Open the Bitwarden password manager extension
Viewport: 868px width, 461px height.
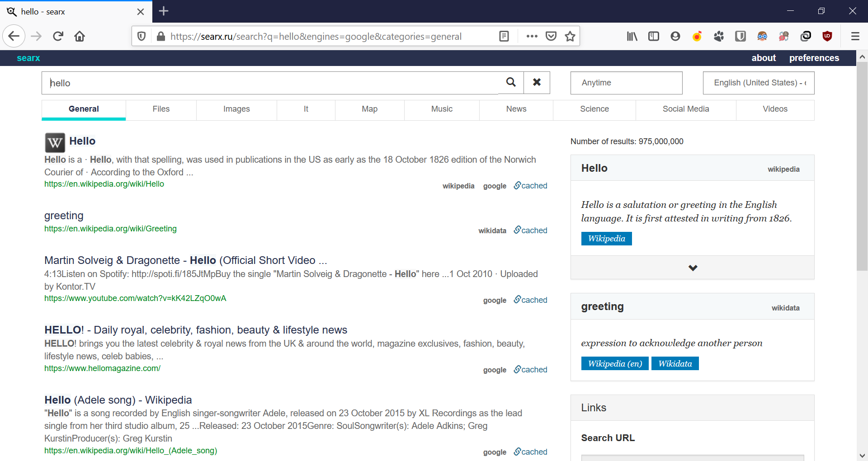740,36
